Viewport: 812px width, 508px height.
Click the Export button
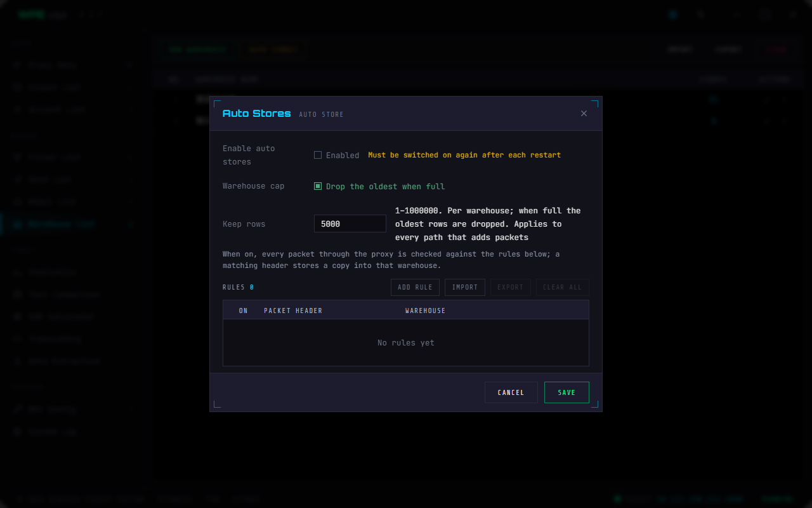pos(511,287)
